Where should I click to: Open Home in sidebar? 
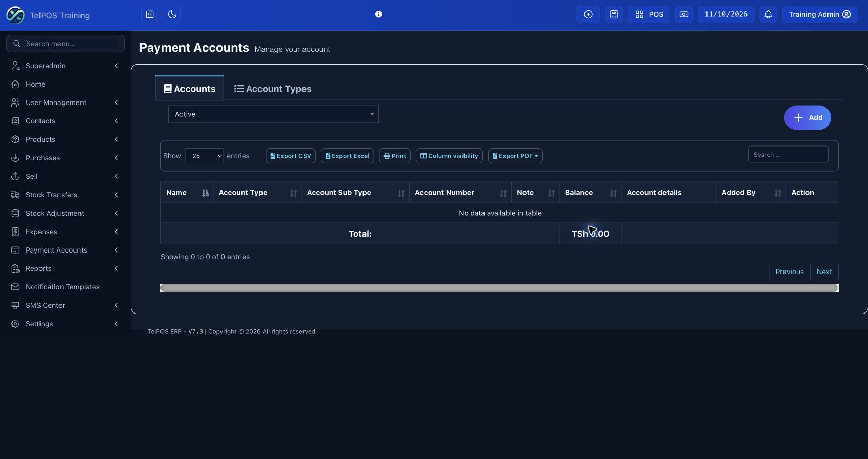pyautogui.click(x=65, y=84)
